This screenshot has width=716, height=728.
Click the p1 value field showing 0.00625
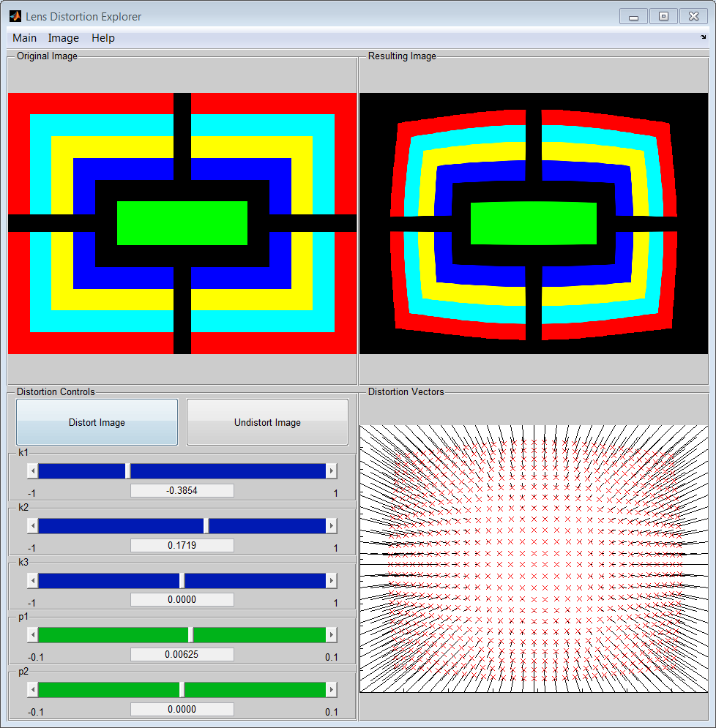(x=182, y=654)
